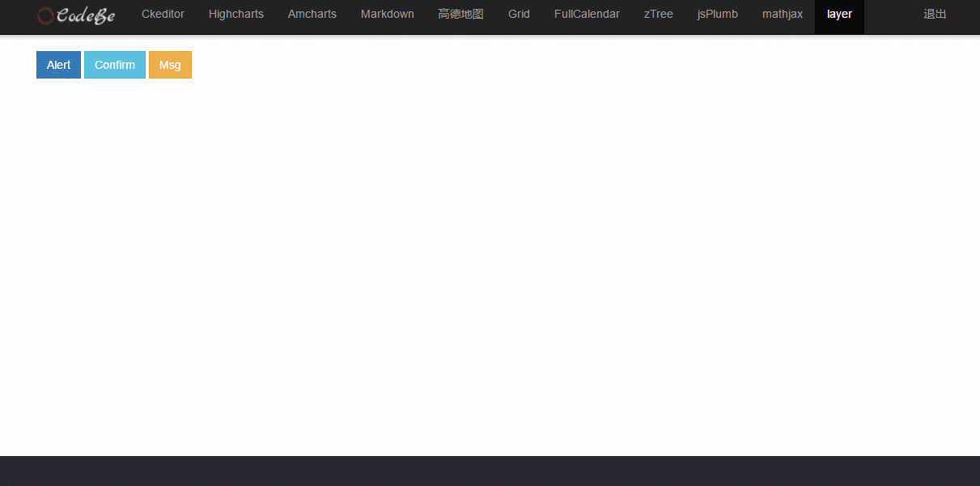Viewport: 980px width, 486px height.
Task: Open the 高德地图 nav item
Action: (461, 15)
